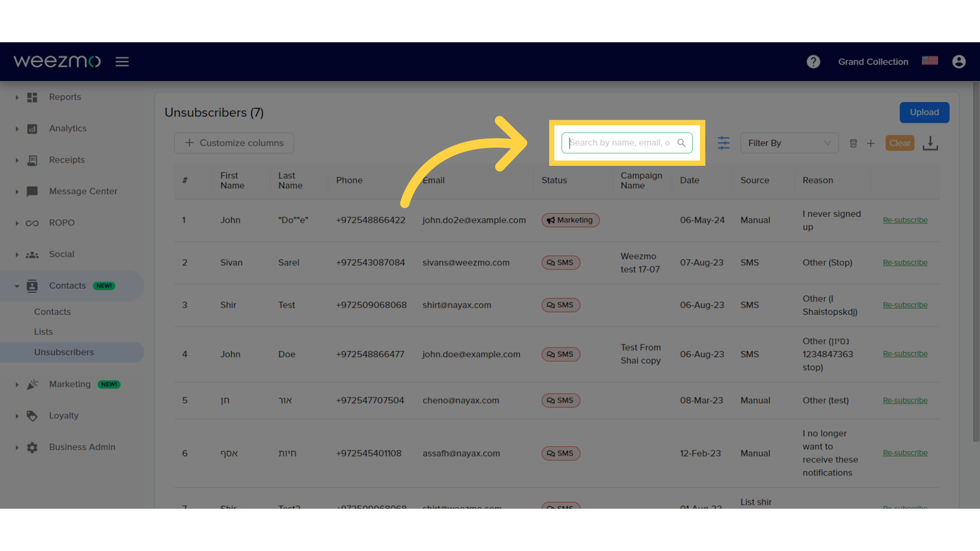
Task: Click the Weezmo hamburger menu icon
Action: pyautogui.click(x=122, y=61)
